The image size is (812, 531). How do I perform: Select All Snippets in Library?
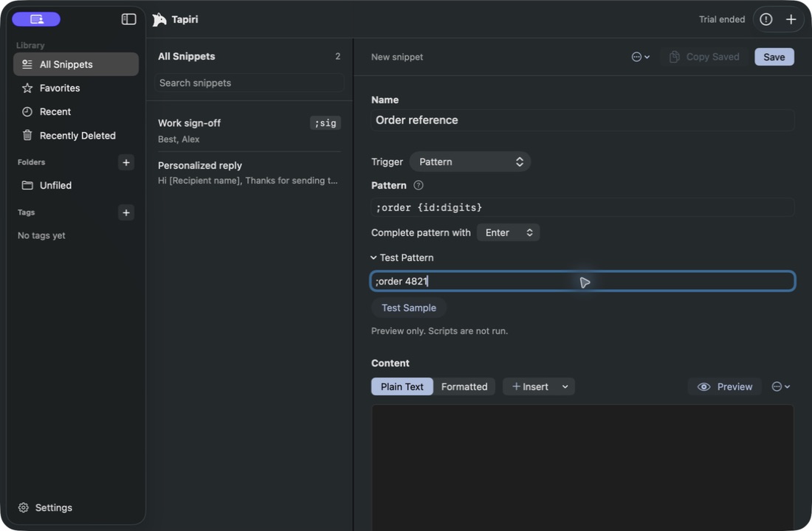pyautogui.click(x=75, y=64)
